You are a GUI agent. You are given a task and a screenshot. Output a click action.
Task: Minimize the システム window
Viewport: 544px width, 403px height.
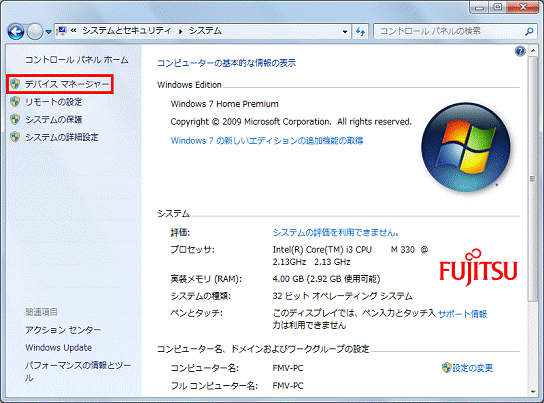(480, 7)
